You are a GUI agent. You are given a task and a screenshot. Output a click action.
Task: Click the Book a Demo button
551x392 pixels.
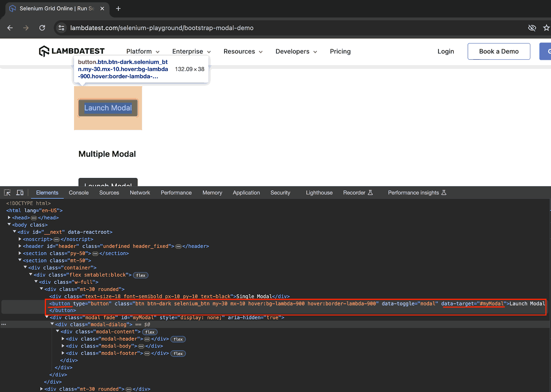[x=499, y=51]
